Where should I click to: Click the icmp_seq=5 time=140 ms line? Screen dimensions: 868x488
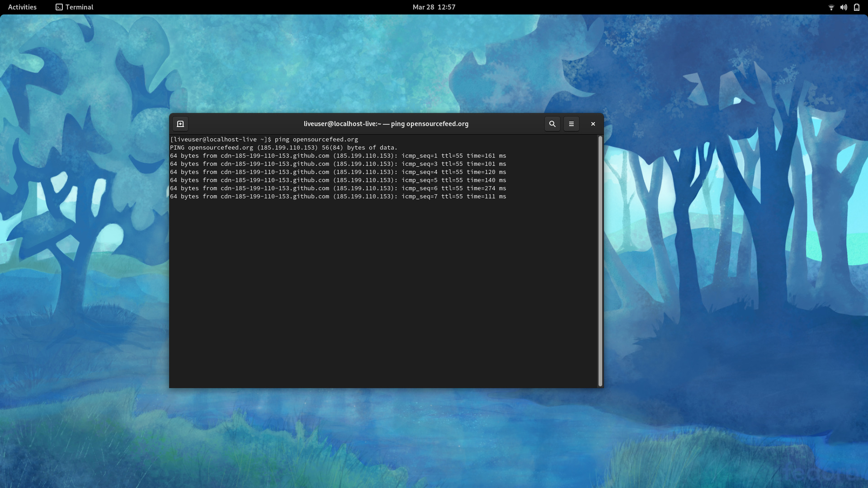point(338,180)
